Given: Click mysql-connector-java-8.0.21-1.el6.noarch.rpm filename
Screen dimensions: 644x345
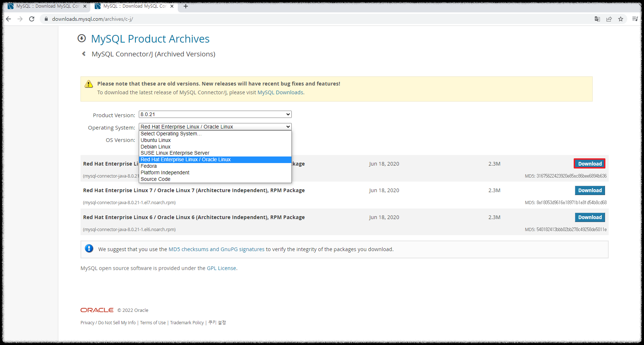Looking at the screenshot, I should pos(129,230).
